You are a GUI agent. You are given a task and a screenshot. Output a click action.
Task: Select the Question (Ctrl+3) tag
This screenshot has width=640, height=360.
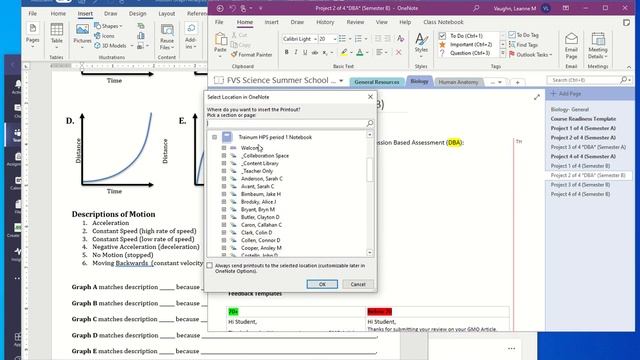(466, 53)
